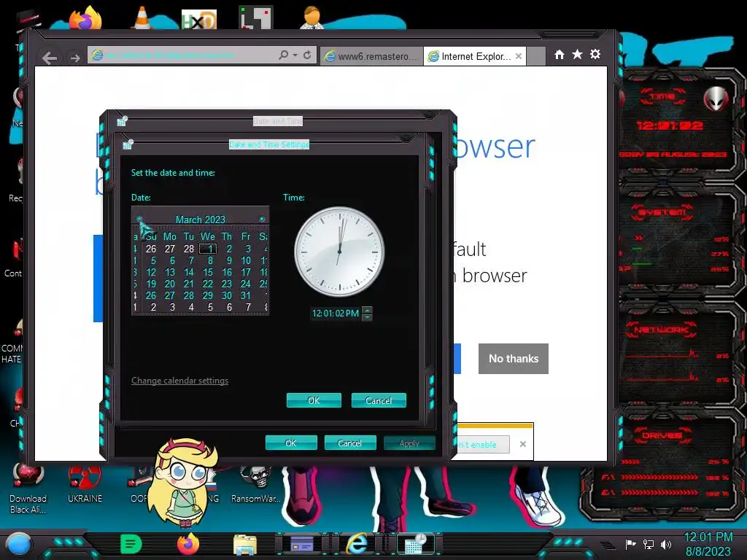Go back in Internet Explorer

pyautogui.click(x=50, y=58)
